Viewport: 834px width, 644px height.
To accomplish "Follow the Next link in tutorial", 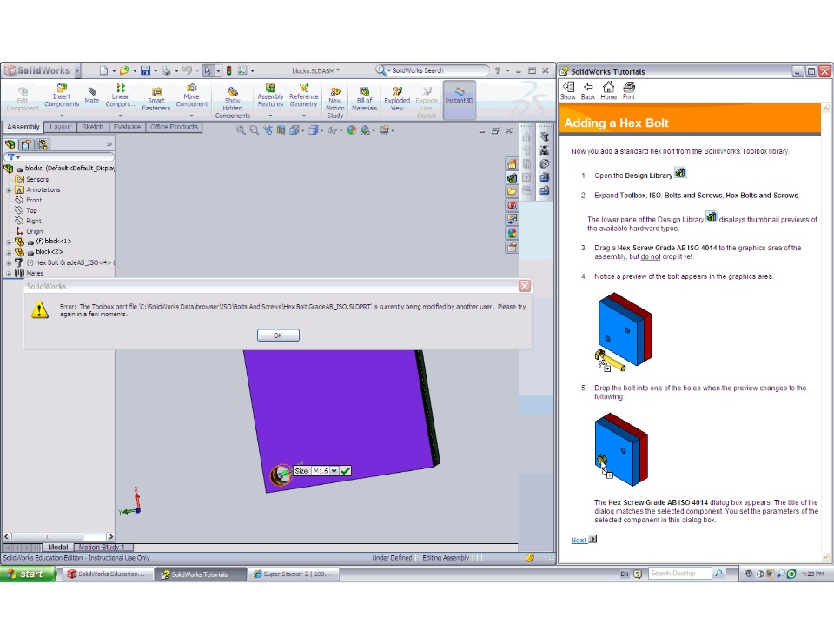I will pos(579,540).
